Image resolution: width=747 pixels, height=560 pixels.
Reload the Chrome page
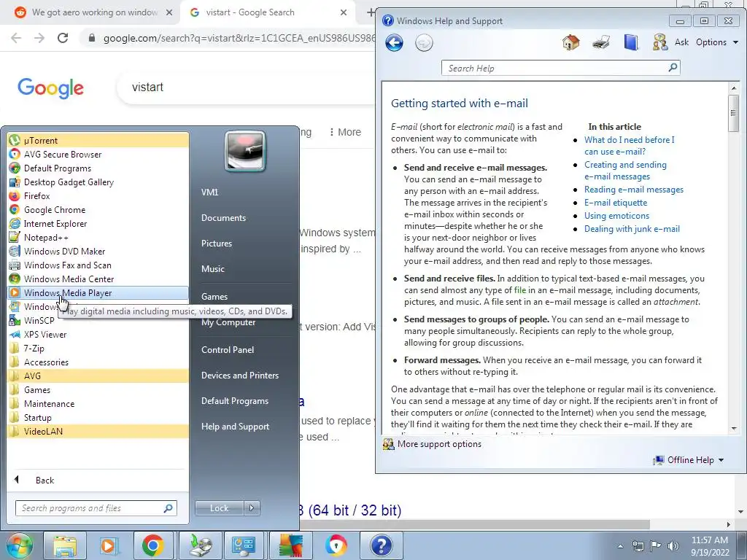pyautogui.click(x=63, y=38)
